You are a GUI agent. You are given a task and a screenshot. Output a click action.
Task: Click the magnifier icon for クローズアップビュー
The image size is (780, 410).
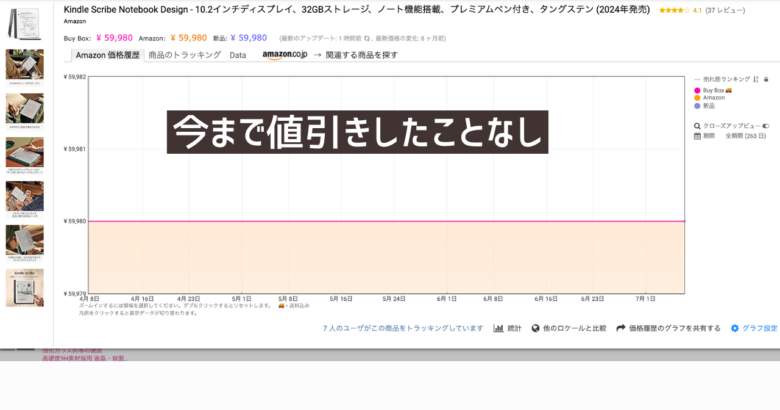697,126
